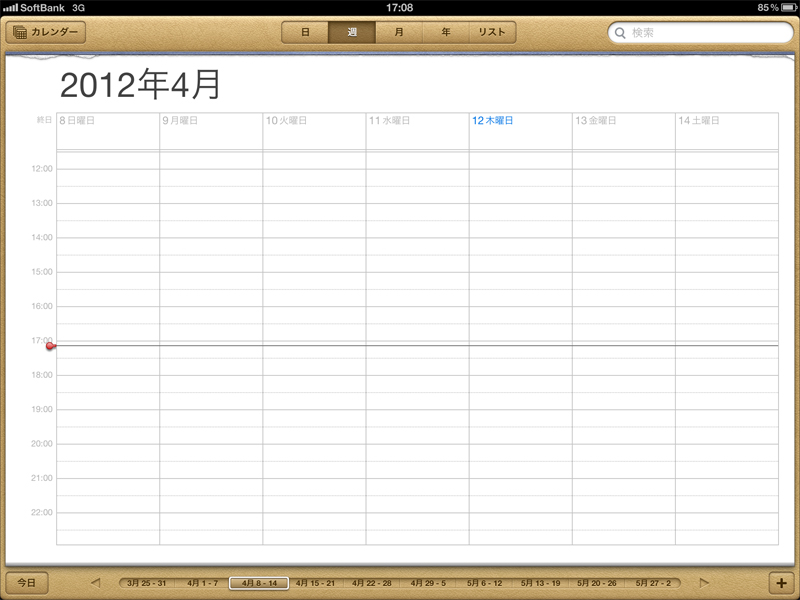Image resolution: width=800 pixels, height=600 pixels.
Task: Switch to the 月 (month) view tab
Action: pos(399,32)
